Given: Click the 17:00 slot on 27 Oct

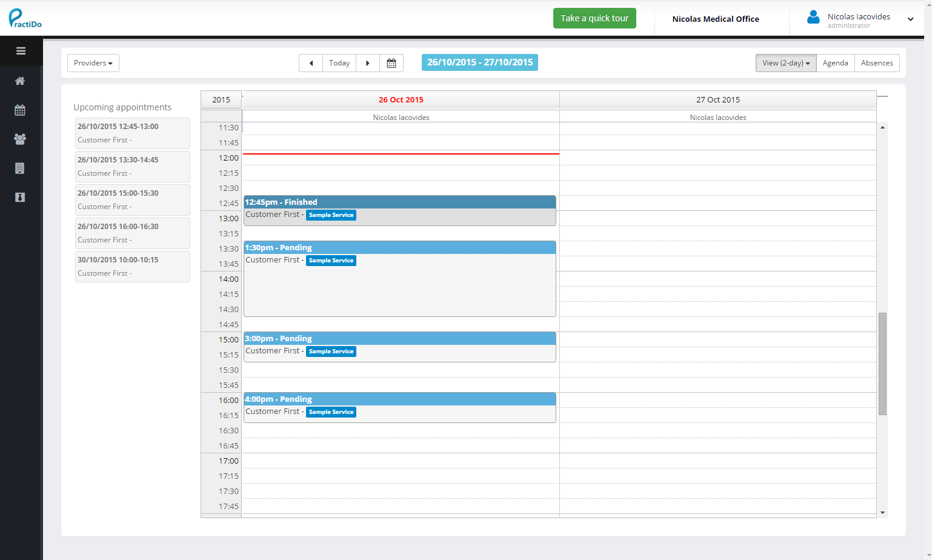Looking at the screenshot, I should pyautogui.click(x=718, y=461).
